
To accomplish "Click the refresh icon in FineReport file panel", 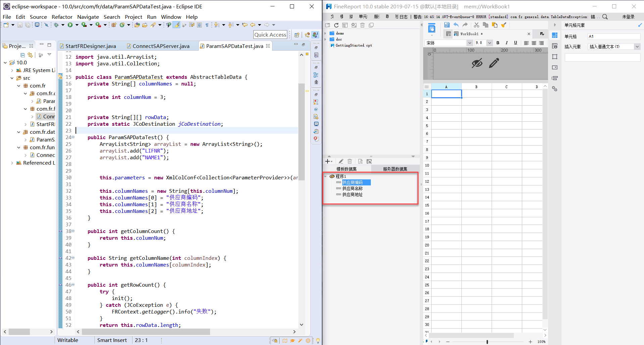I will pos(336,25).
